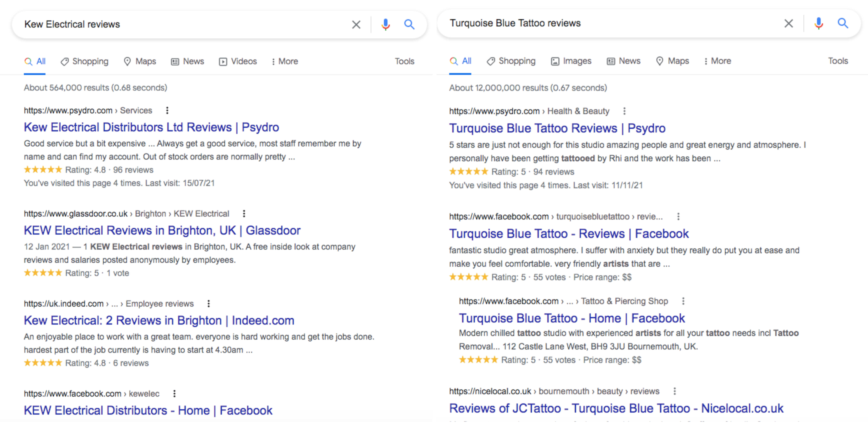The height and width of the screenshot is (434, 868).
Task: Click the nicelocal.co.uk › bournemouth › beauty URL
Action: (x=554, y=391)
